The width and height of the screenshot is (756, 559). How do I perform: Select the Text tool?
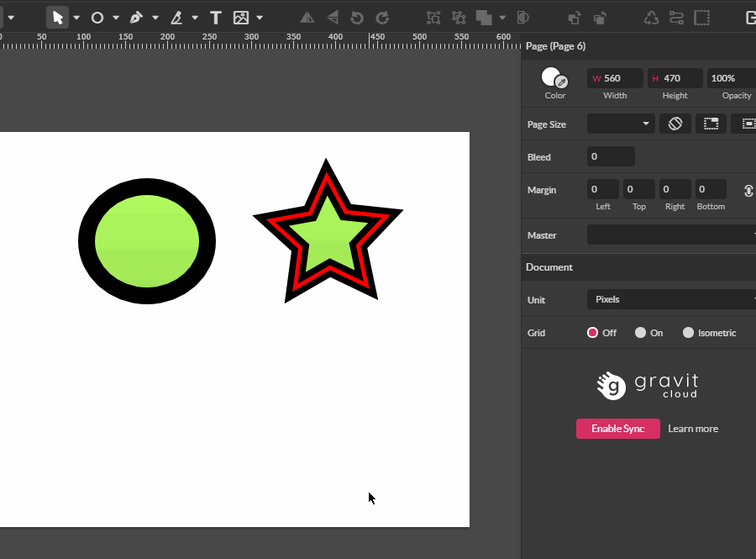click(215, 17)
